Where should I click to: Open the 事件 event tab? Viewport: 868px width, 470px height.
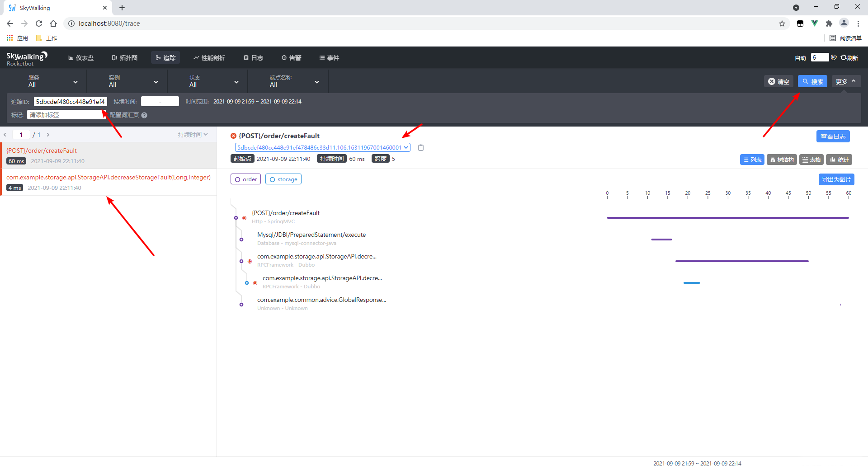pos(329,58)
